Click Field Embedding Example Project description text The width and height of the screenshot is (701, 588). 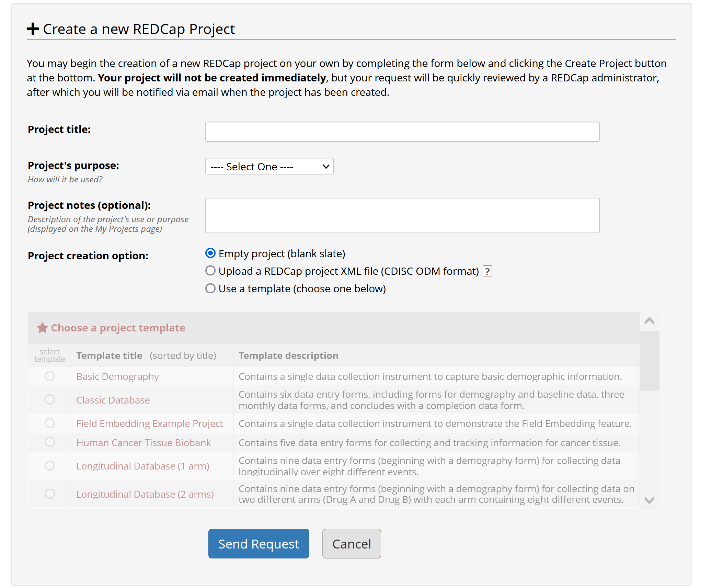point(435,423)
